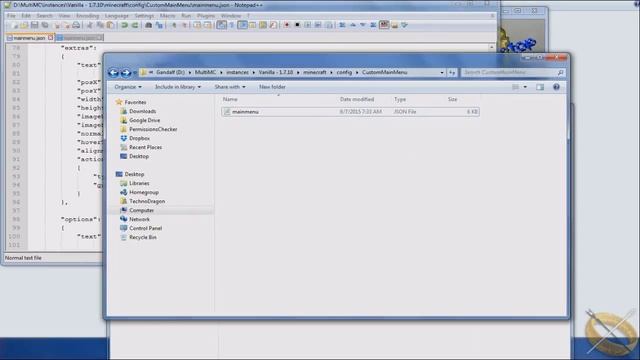Screen dimensions: 640x360
Task: Click the Zoom In icon in Notepad++
Action: [174, 25]
